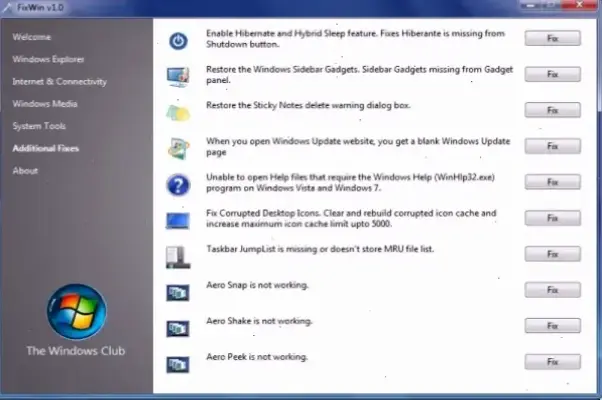The width and height of the screenshot is (602, 400).
Task: Close the FixWin window
Action: pyautogui.click(x=580, y=5)
